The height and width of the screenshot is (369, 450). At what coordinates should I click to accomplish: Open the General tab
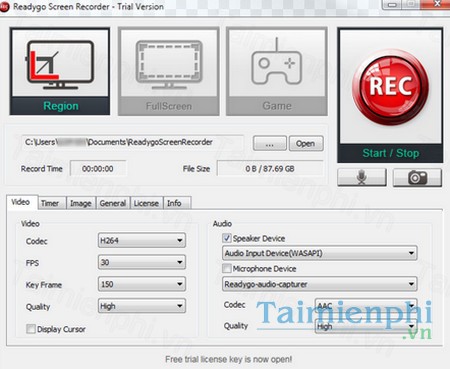(113, 203)
